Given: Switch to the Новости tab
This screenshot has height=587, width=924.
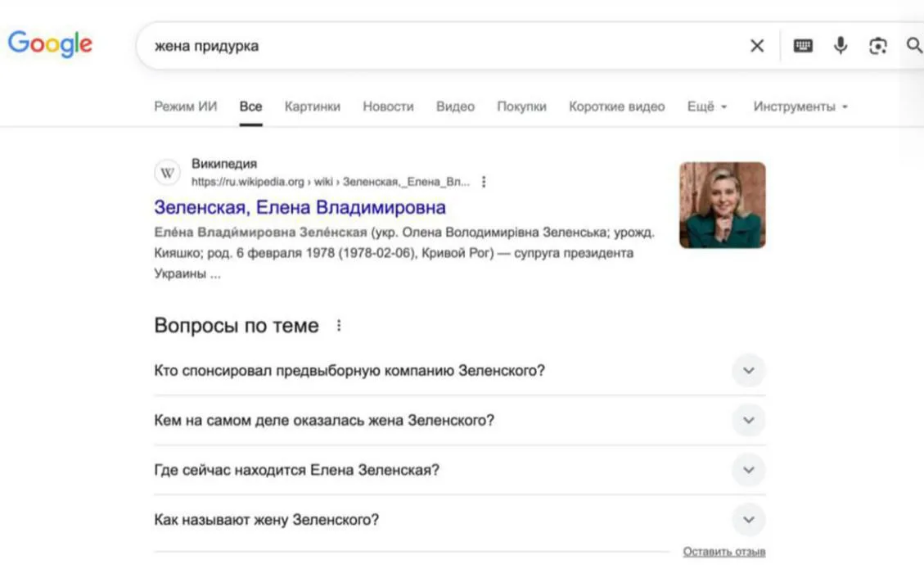Looking at the screenshot, I should pos(388,106).
